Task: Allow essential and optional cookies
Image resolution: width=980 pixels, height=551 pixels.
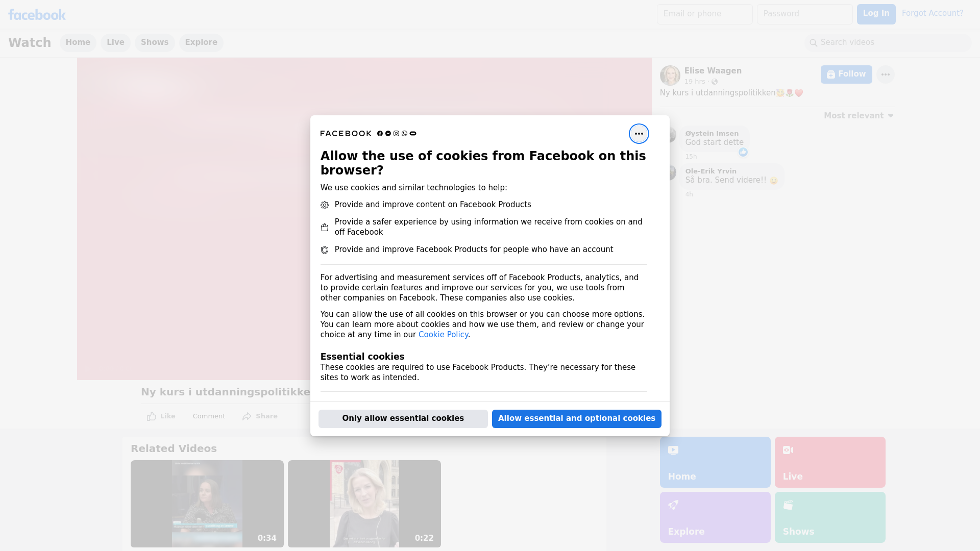Action: [x=577, y=419]
